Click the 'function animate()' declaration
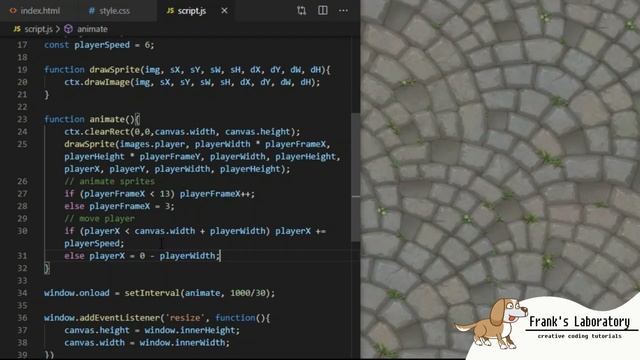Screen dimensions: 640x360 coord(92,119)
